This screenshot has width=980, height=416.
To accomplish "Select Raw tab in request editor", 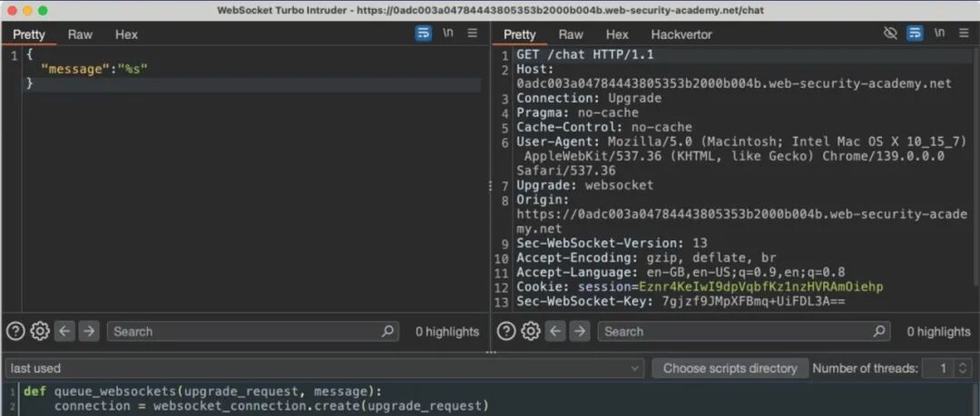I will (x=571, y=34).
